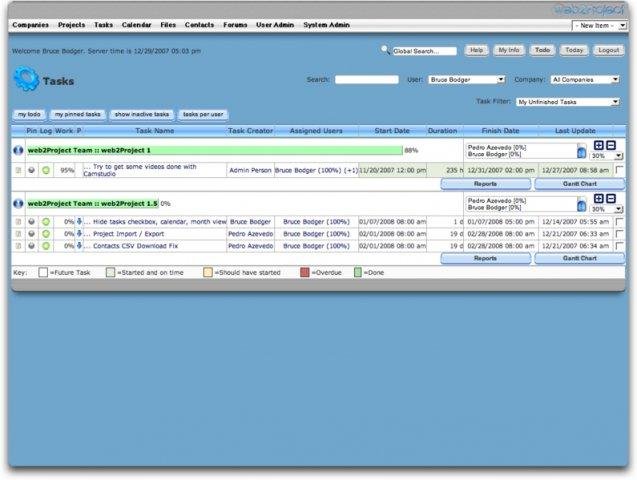Open the Company dropdown showing All Companies
The height and width of the screenshot is (480, 637).
pyautogui.click(x=585, y=80)
